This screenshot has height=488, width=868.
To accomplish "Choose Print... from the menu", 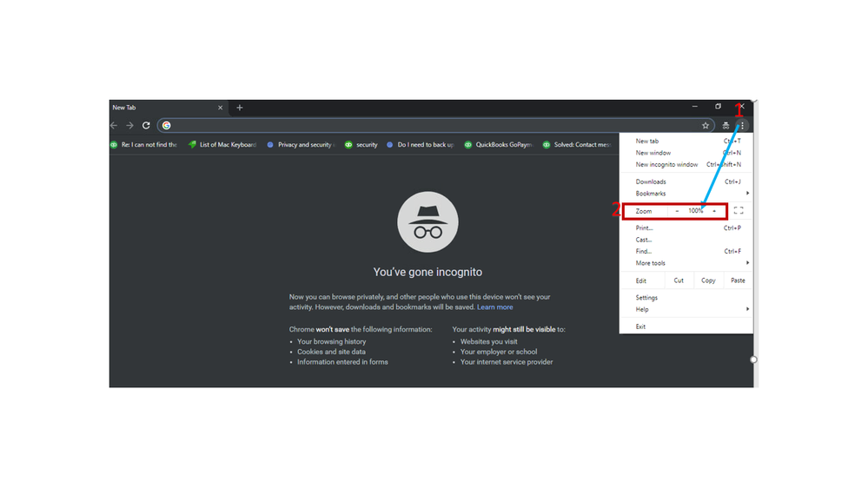I will [x=686, y=228].
